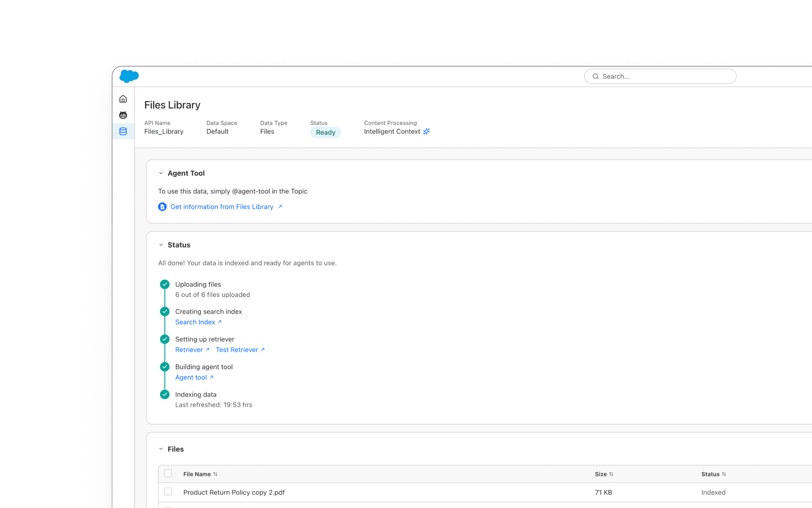Open the Agentforce astro sidebar icon
Image resolution: width=812 pixels, height=508 pixels.
pos(123,115)
